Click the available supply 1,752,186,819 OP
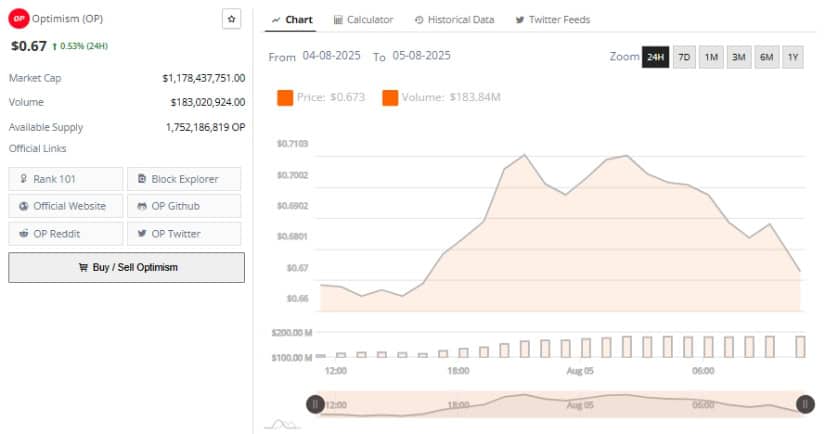 coord(205,127)
